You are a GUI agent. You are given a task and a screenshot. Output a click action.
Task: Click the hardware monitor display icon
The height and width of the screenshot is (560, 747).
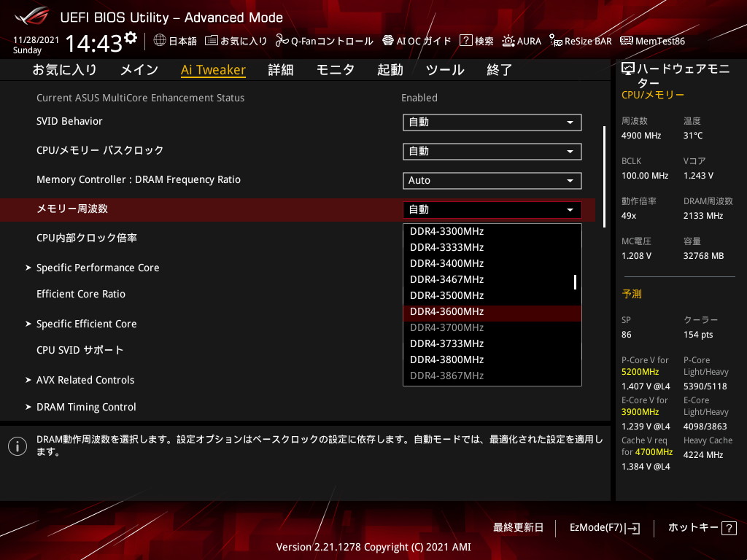coord(628,69)
